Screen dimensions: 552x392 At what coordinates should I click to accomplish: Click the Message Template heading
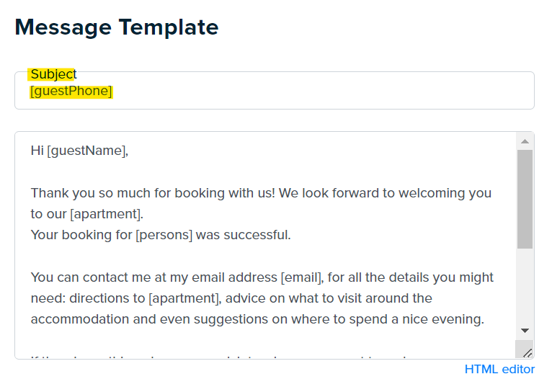tap(117, 27)
